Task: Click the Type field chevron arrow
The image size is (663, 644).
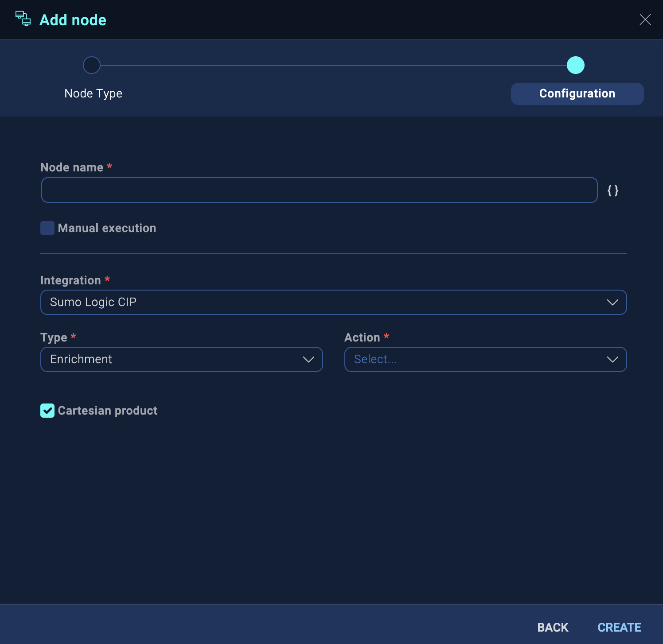Action: 308,360
